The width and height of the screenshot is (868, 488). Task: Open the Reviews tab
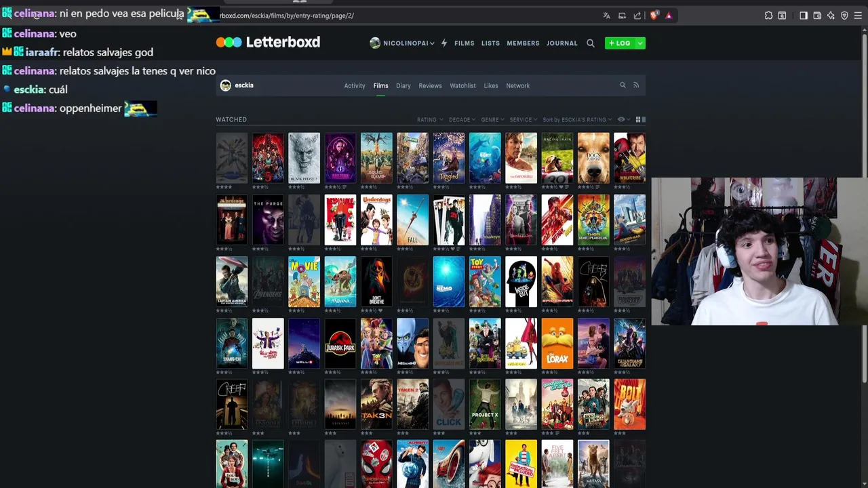click(x=430, y=85)
